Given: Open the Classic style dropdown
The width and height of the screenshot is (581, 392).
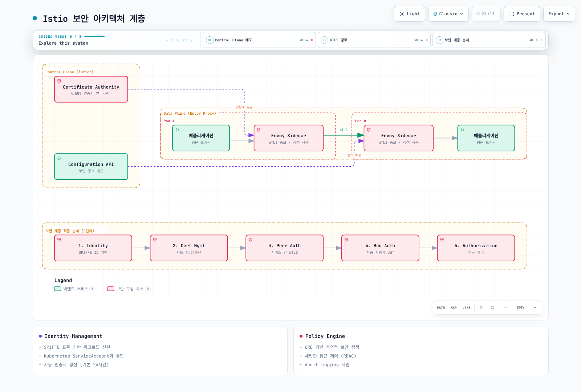Looking at the screenshot, I should (448, 14).
